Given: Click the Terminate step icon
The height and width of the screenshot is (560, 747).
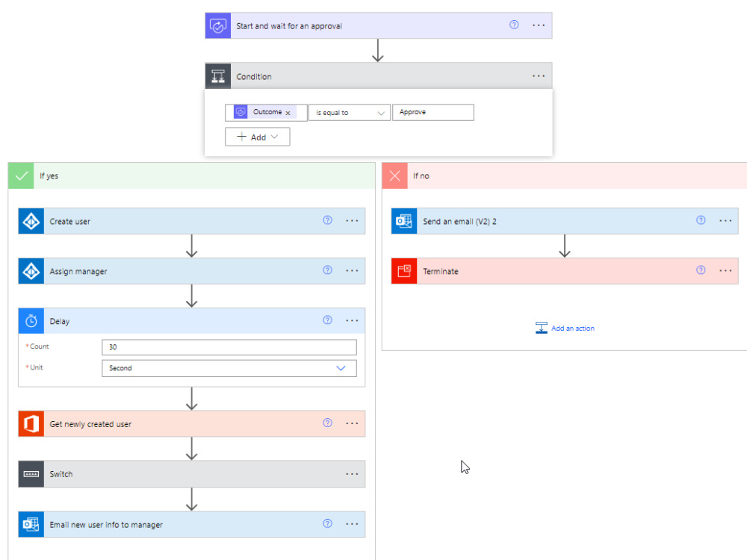Looking at the screenshot, I should pos(404,271).
